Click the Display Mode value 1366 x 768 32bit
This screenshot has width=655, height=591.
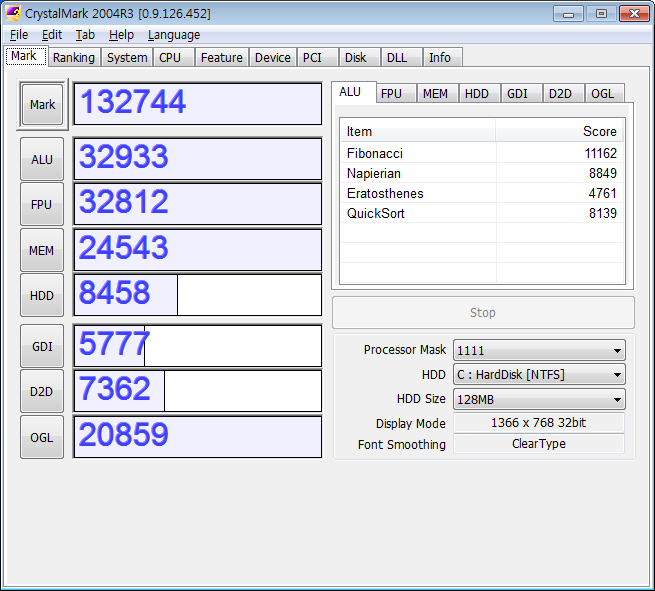[x=539, y=423]
